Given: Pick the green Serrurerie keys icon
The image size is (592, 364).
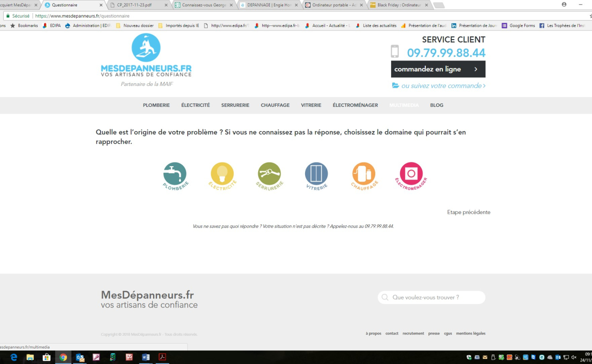Looking at the screenshot, I should (269, 176).
